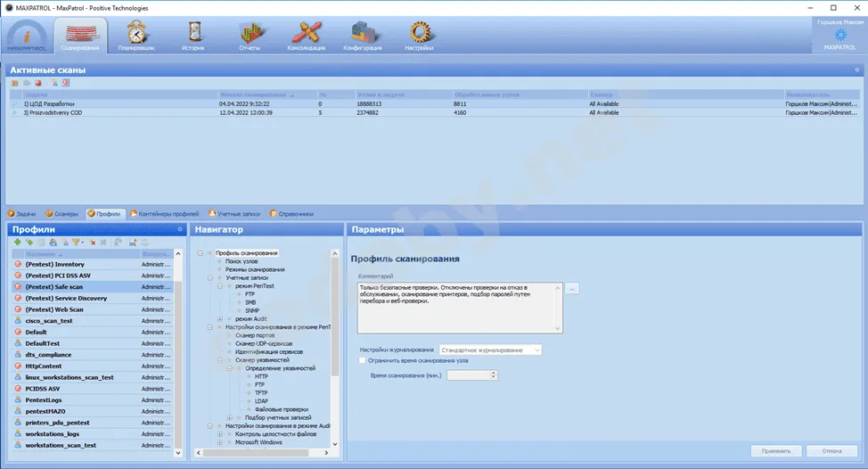Enable Ограничить время сканирования узла checkbox
This screenshot has width=868, height=469.
click(362, 360)
